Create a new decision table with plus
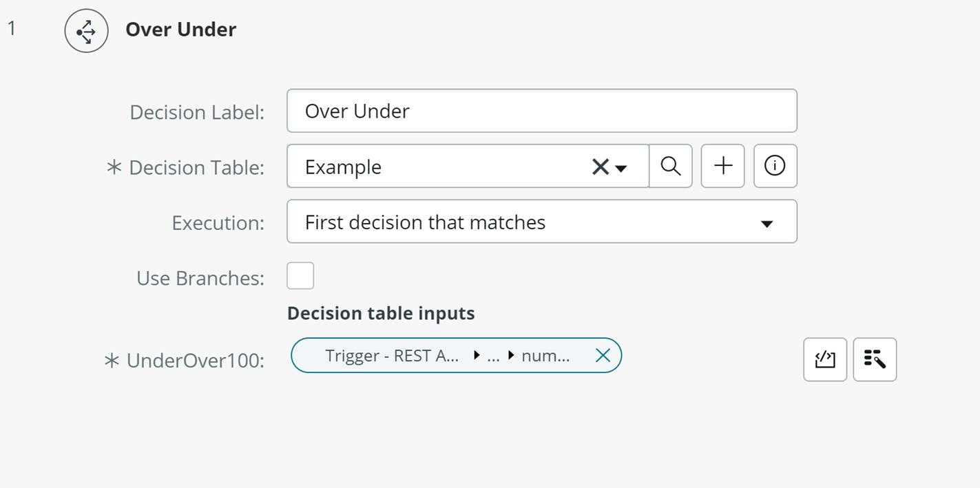This screenshot has height=488, width=980. (722, 166)
